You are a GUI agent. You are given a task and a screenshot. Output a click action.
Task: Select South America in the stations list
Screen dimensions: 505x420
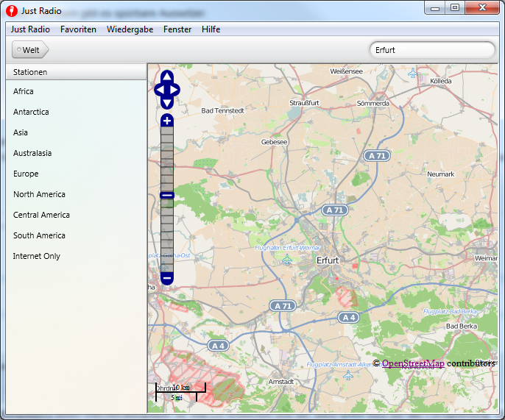pyautogui.click(x=77, y=235)
